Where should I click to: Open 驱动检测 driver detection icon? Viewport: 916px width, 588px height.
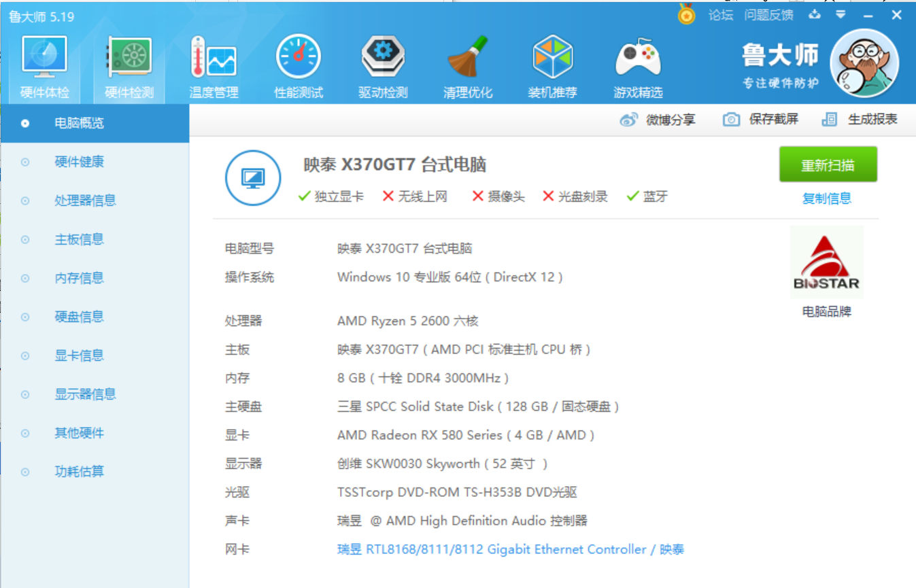pos(383,56)
